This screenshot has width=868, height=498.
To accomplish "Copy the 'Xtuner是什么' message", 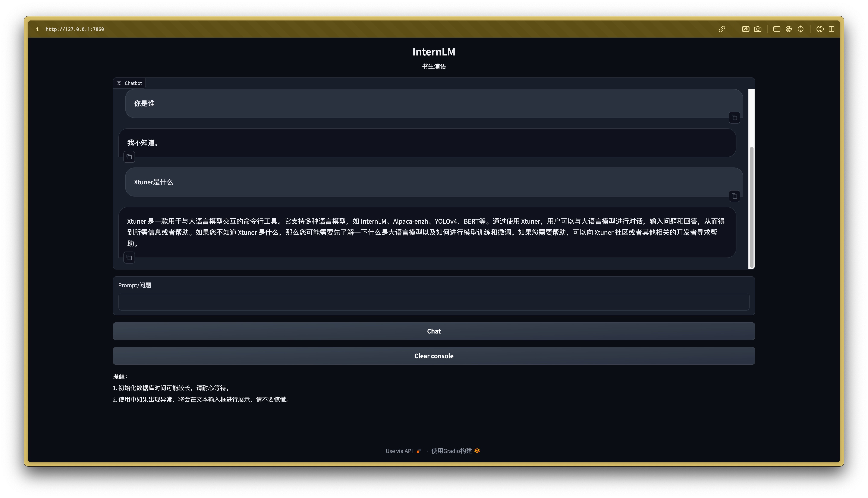I will (x=734, y=196).
